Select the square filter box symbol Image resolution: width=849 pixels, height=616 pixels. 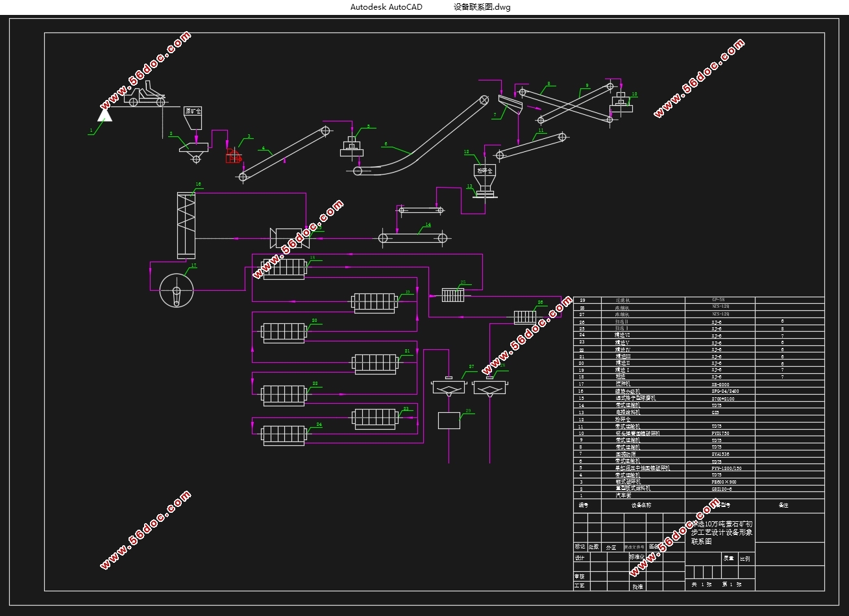tap(449, 420)
